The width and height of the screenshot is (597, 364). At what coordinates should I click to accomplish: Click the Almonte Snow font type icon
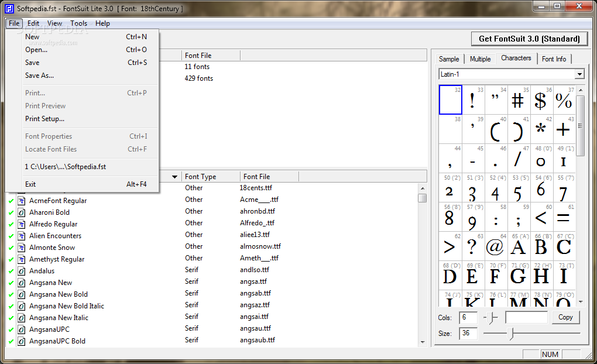(22, 248)
